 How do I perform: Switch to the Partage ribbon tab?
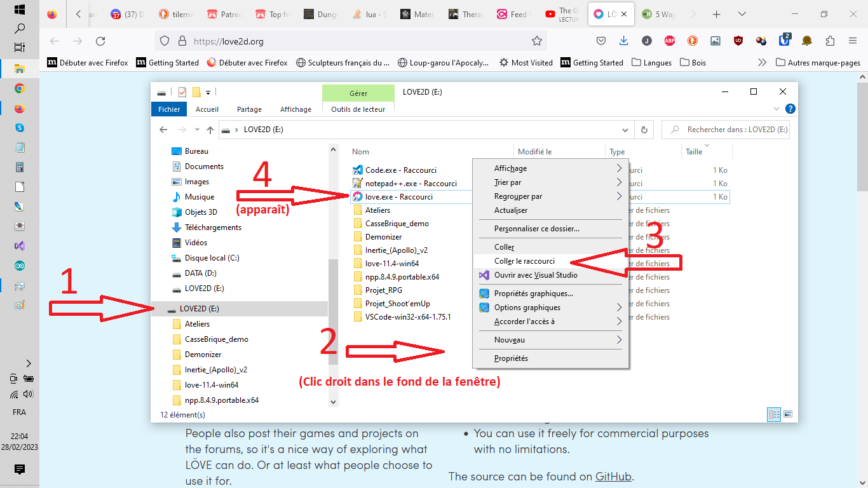(x=249, y=109)
